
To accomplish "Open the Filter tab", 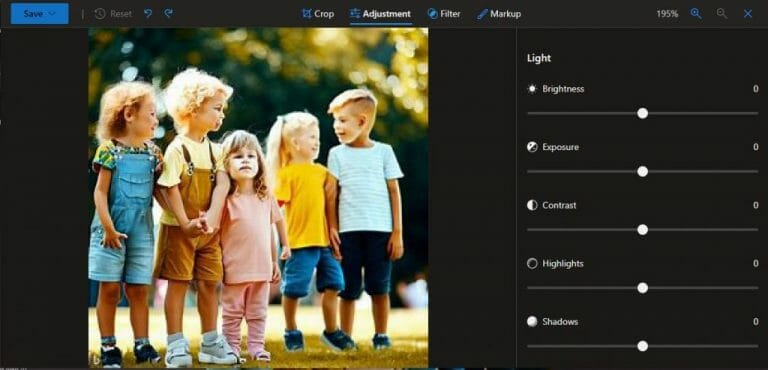I will click(444, 14).
